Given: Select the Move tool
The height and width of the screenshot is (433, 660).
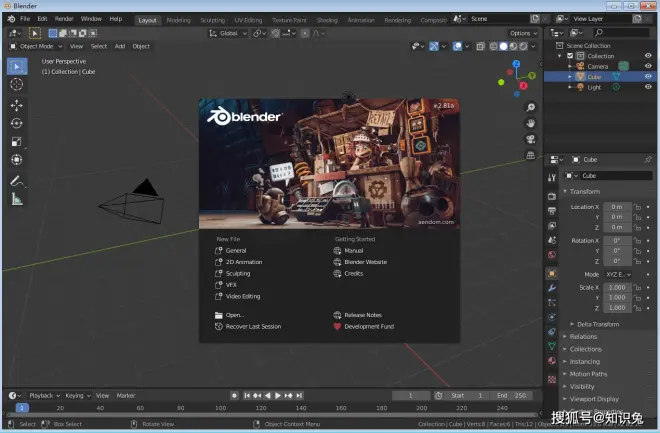Looking at the screenshot, I should pyautogui.click(x=17, y=105).
